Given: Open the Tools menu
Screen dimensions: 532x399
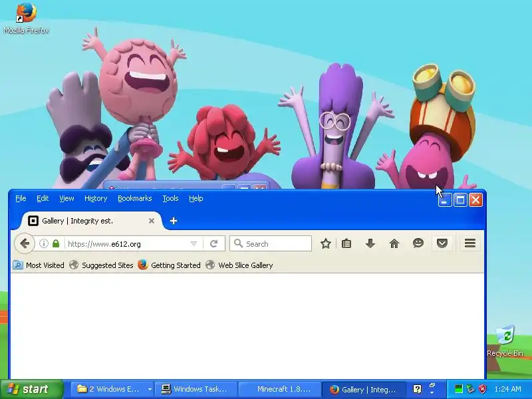Looking at the screenshot, I should pyautogui.click(x=170, y=198).
